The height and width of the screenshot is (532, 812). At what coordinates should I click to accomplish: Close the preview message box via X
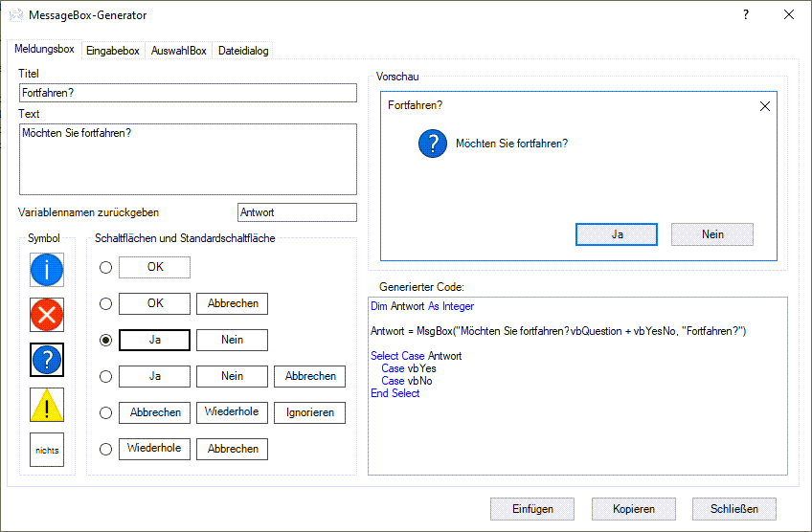tap(764, 106)
